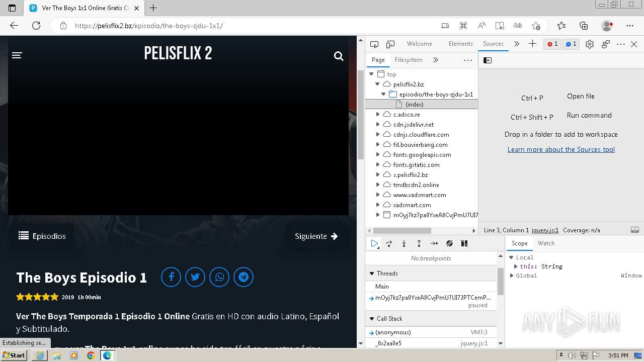Share episode on Telegram
The height and width of the screenshot is (362, 644).
244,277
